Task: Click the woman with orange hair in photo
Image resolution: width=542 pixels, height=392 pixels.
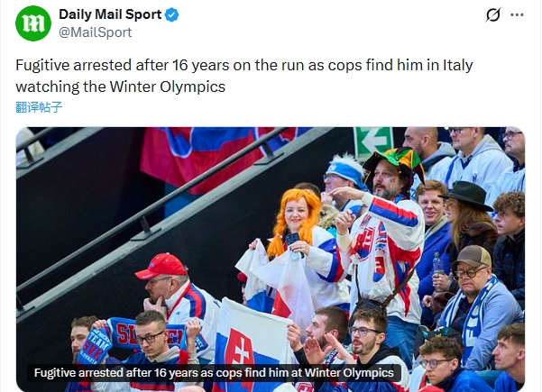Action: click(298, 221)
